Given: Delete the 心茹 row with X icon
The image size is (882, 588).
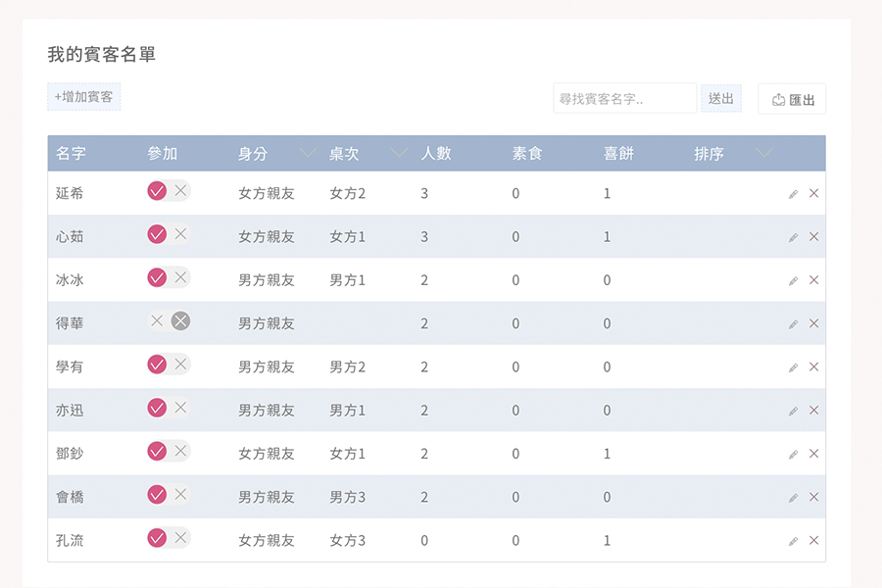Looking at the screenshot, I should 813,237.
